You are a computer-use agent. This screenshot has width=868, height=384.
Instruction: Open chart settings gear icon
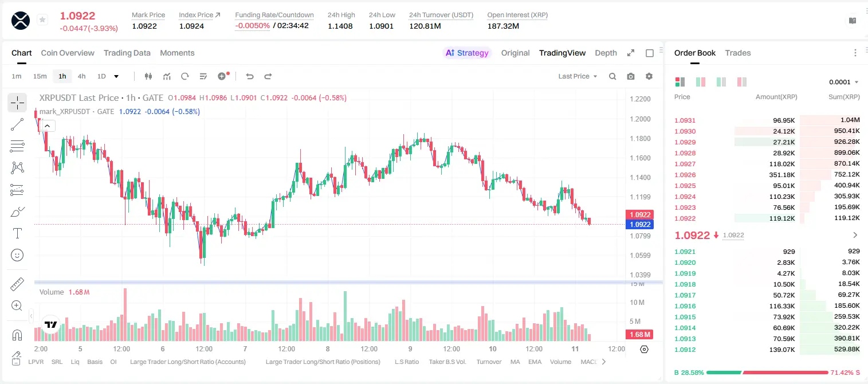click(x=649, y=76)
